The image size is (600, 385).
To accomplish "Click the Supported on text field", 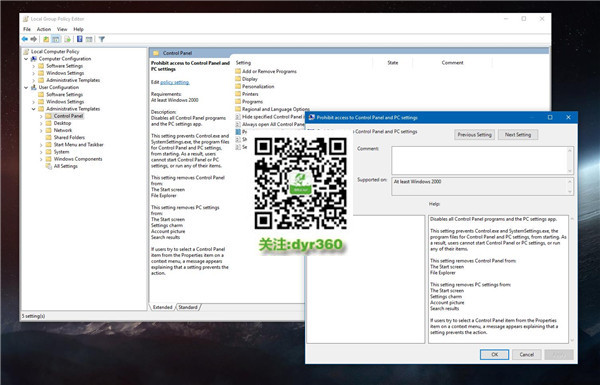I will pyautogui.click(x=482, y=187).
